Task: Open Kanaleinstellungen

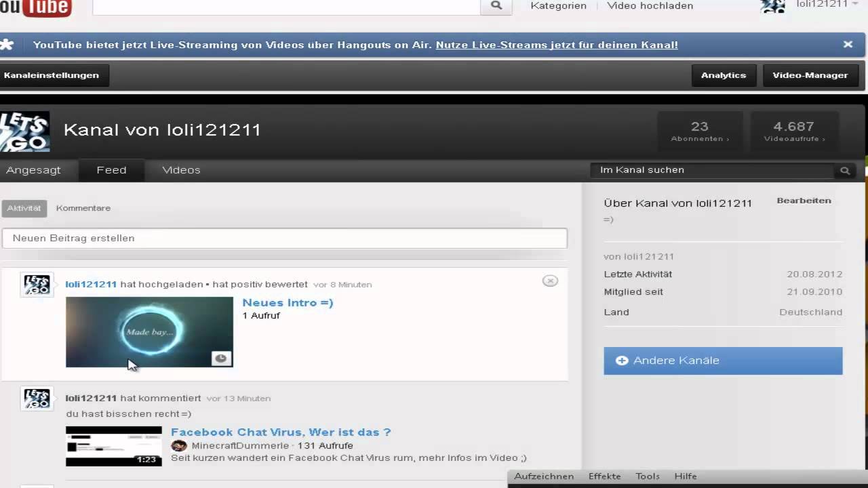Action: [53, 75]
